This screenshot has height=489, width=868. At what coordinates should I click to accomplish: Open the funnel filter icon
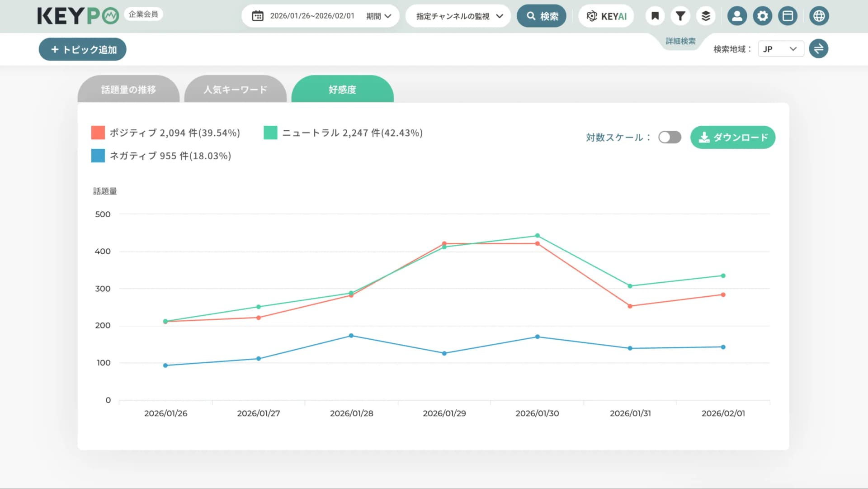tap(680, 16)
